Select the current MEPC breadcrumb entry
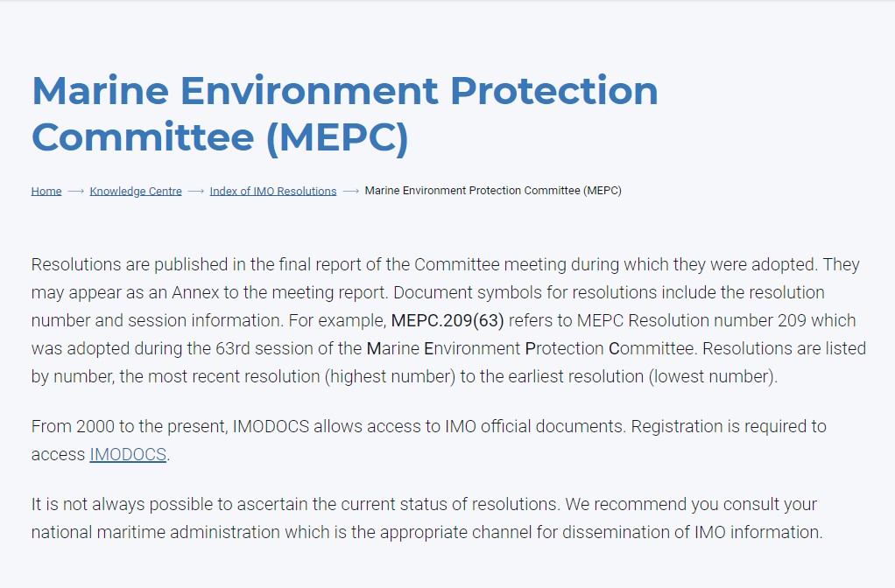The height and width of the screenshot is (588, 895). pos(493,190)
